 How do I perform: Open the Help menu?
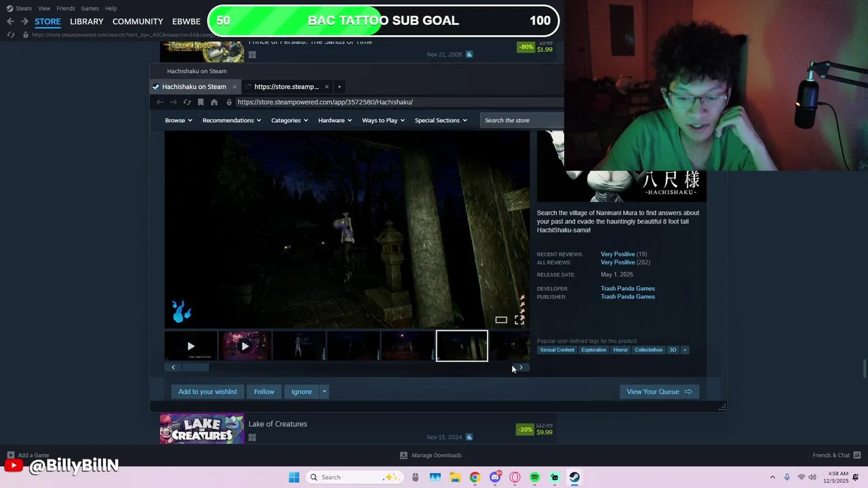click(111, 8)
